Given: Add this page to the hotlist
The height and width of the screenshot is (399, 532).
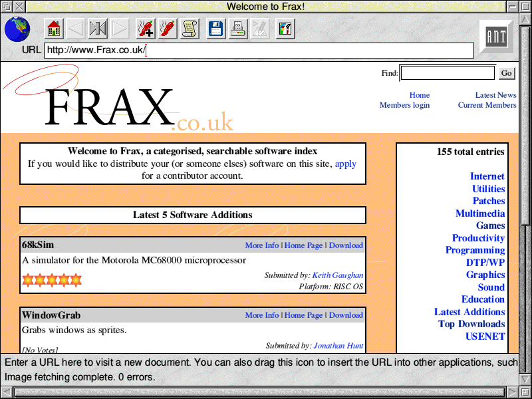Looking at the screenshot, I should (x=144, y=29).
